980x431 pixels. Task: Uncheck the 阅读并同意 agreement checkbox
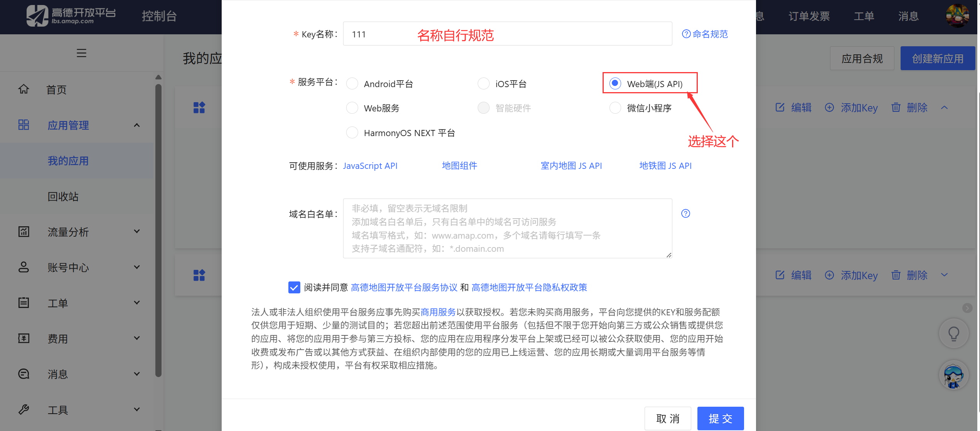pyautogui.click(x=294, y=287)
